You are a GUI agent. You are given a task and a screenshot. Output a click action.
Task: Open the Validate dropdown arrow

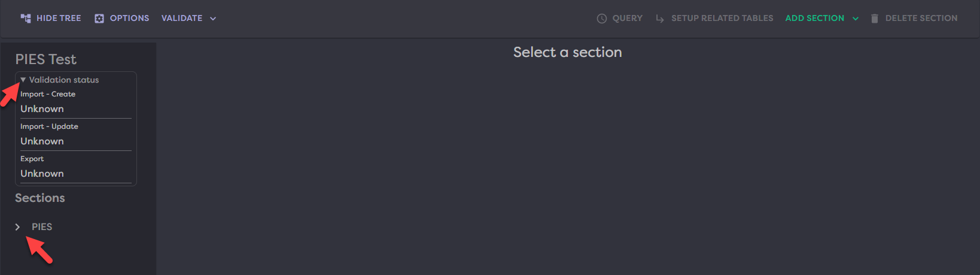tap(213, 19)
